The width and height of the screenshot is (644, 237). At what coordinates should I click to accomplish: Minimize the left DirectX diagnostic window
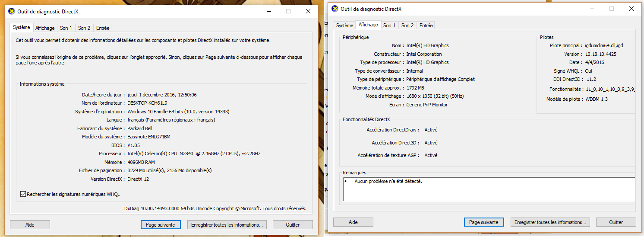[x=268, y=11]
